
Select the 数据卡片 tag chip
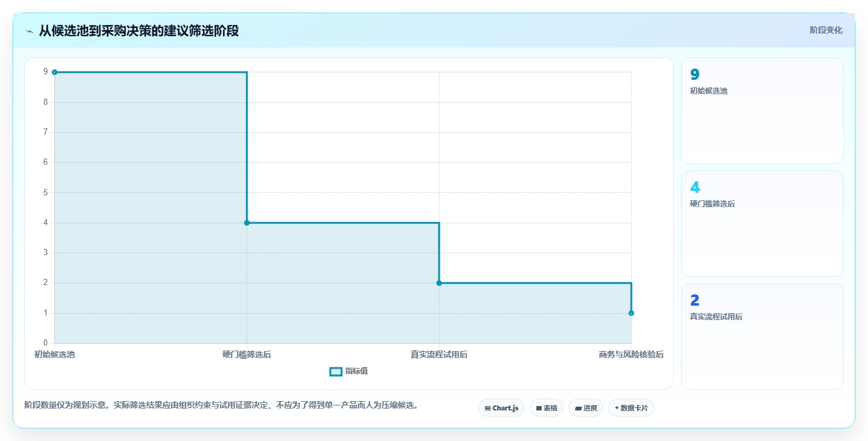tap(631, 408)
